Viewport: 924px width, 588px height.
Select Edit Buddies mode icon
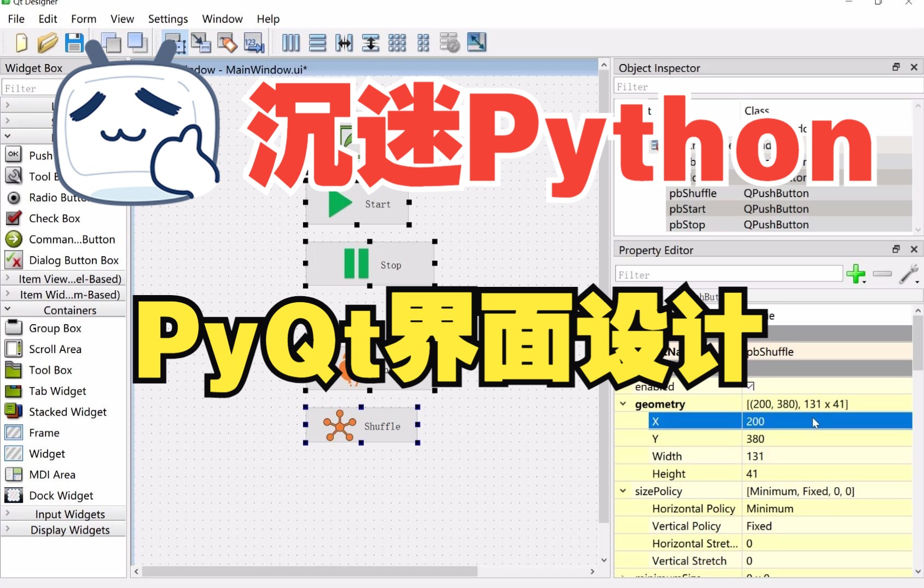tap(227, 43)
